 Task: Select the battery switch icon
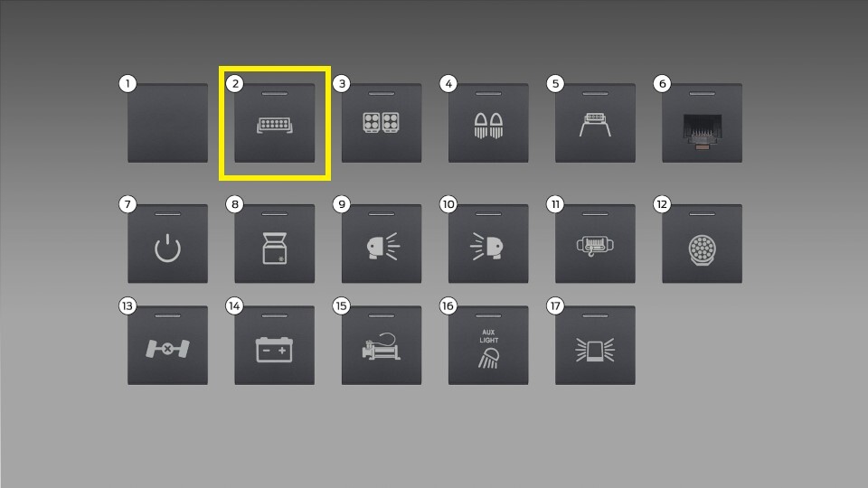tap(275, 345)
